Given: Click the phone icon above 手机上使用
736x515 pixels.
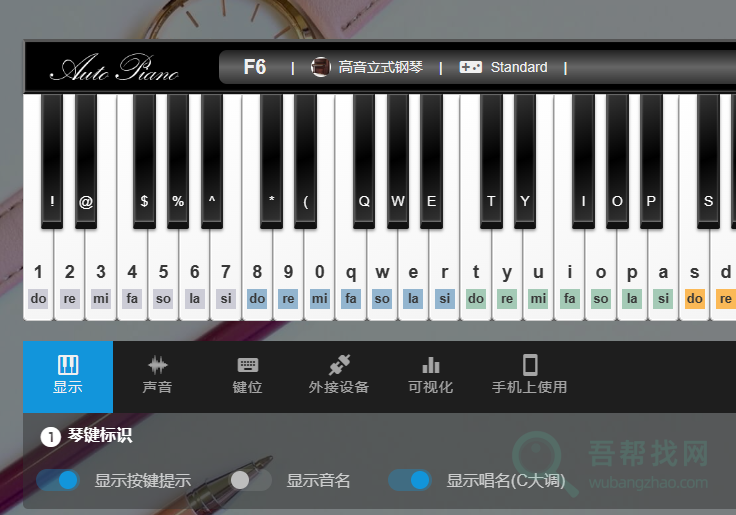Looking at the screenshot, I should (x=530, y=365).
